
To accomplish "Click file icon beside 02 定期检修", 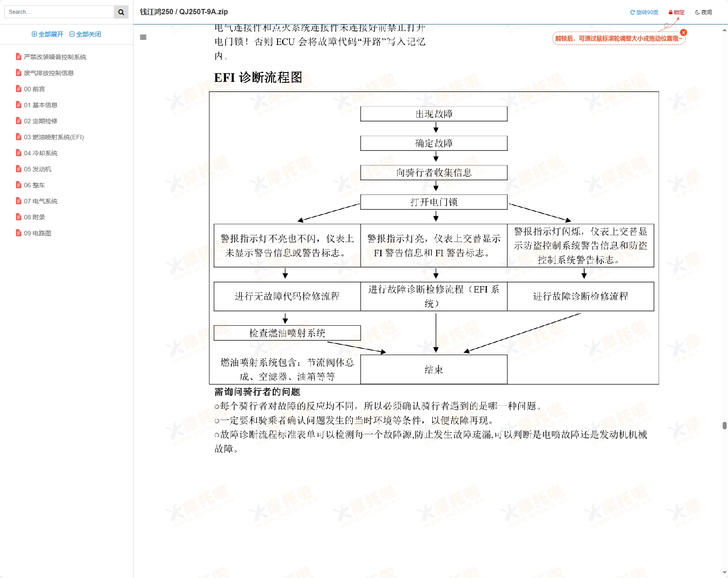I will click(19, 121).
